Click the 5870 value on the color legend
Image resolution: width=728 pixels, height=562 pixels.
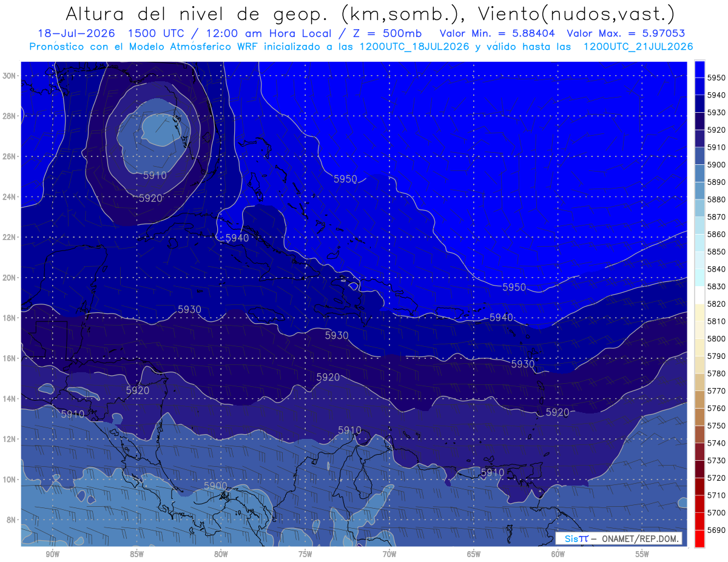pyautogui.click(x=716, y=216)
